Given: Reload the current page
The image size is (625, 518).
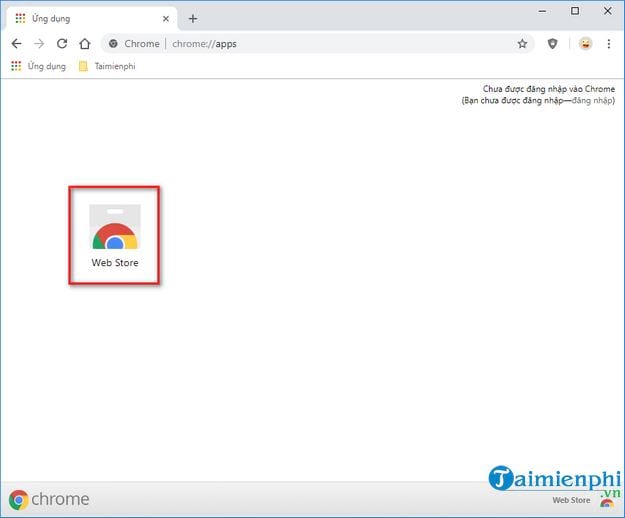Looking at the screenshot, I should point(62,43).
